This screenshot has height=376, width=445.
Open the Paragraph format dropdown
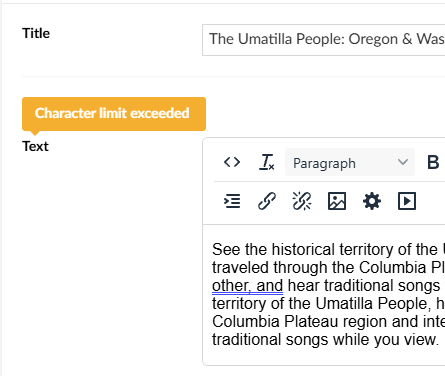coord(350,162)
